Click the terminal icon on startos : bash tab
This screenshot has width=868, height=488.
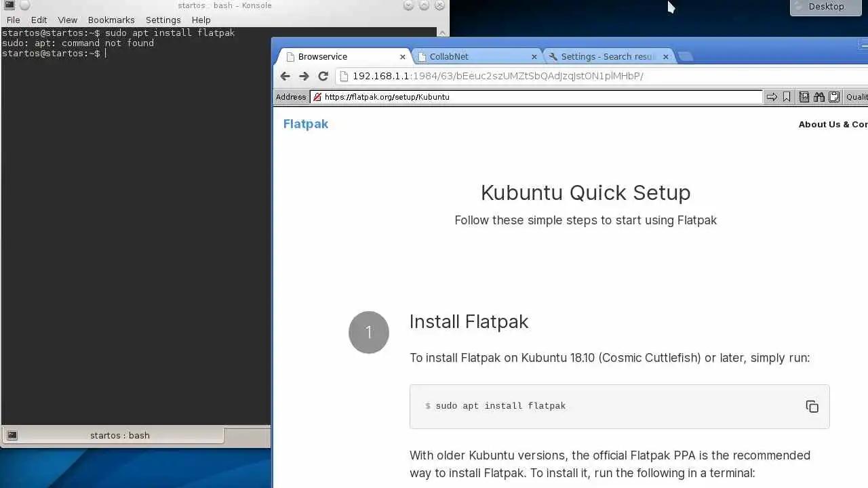click(12, 435)
